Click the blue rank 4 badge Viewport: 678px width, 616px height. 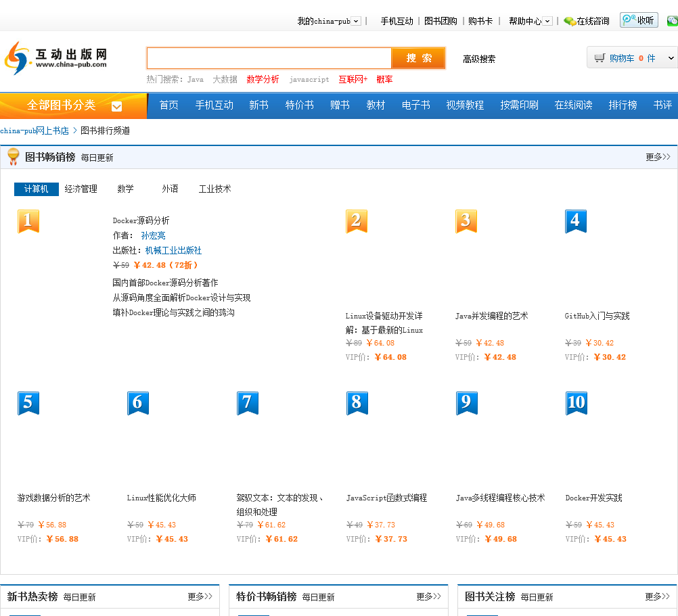tap(576, 221)
